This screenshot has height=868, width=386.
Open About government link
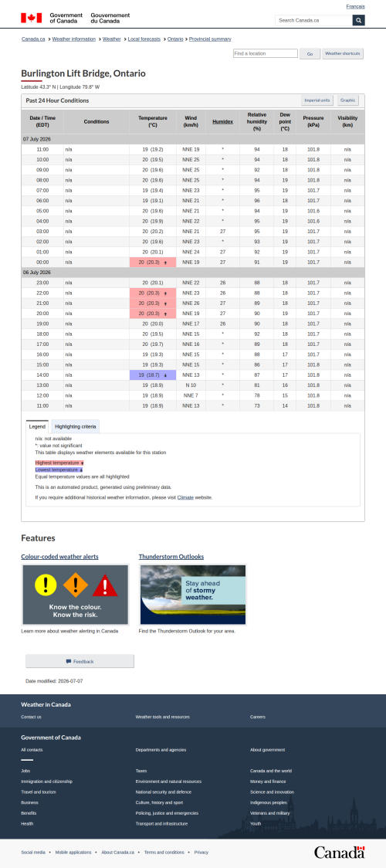coord(268,750)
